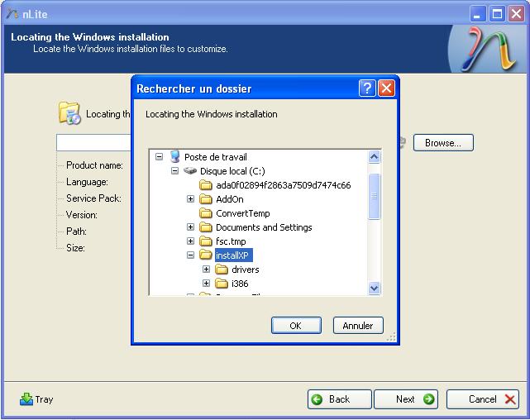Screen dimensions: 530x420
Task: Click the fsc.tmp folder icon
Action: click(x=206, y=241)
